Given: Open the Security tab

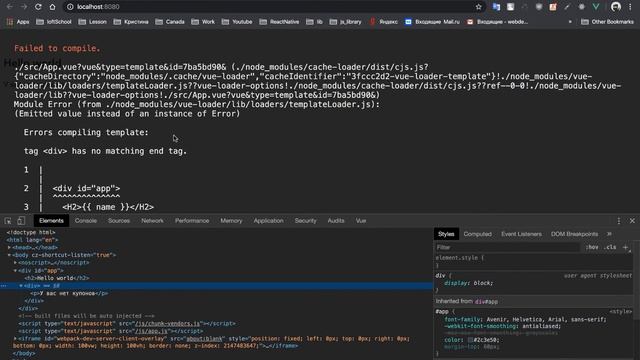Looking at the screenshot, I should (305, 221).
